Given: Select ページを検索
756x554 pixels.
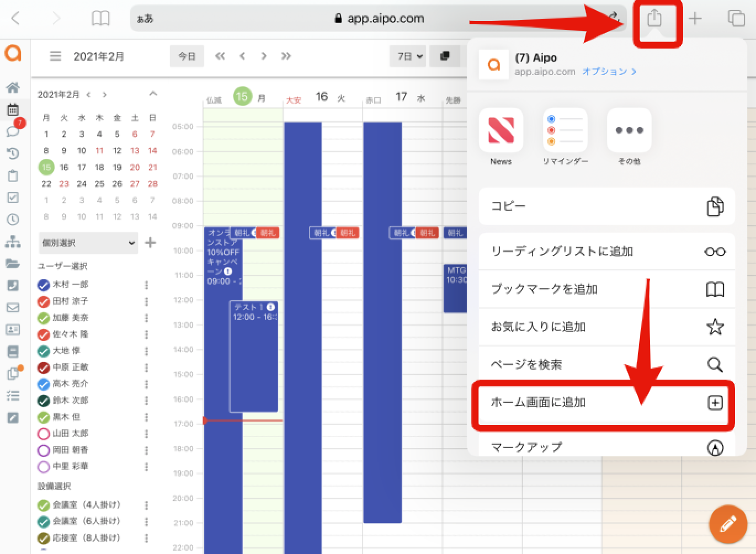Looking at the screenshot, I should point(607,364).
